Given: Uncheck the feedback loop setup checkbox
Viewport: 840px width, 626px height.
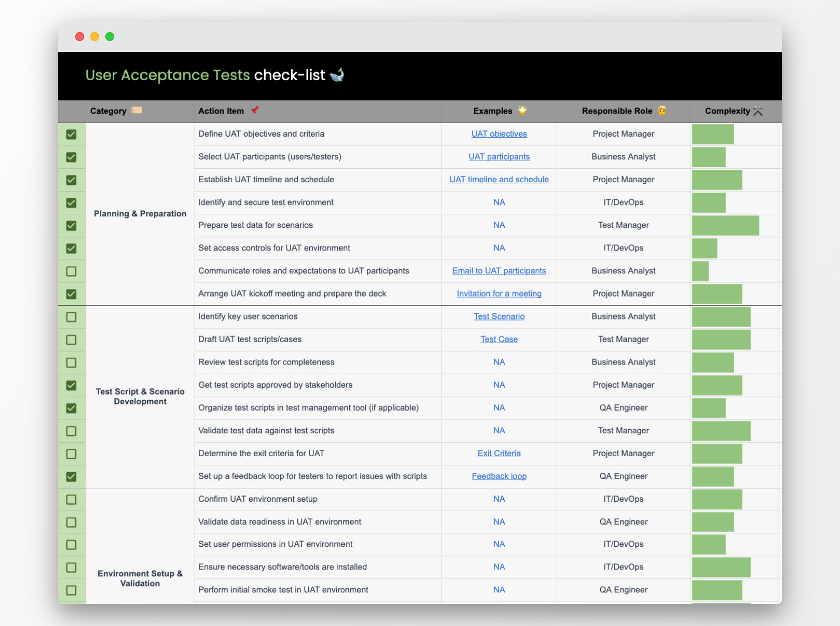Looking at the screenshot, I should pos(72,477).
